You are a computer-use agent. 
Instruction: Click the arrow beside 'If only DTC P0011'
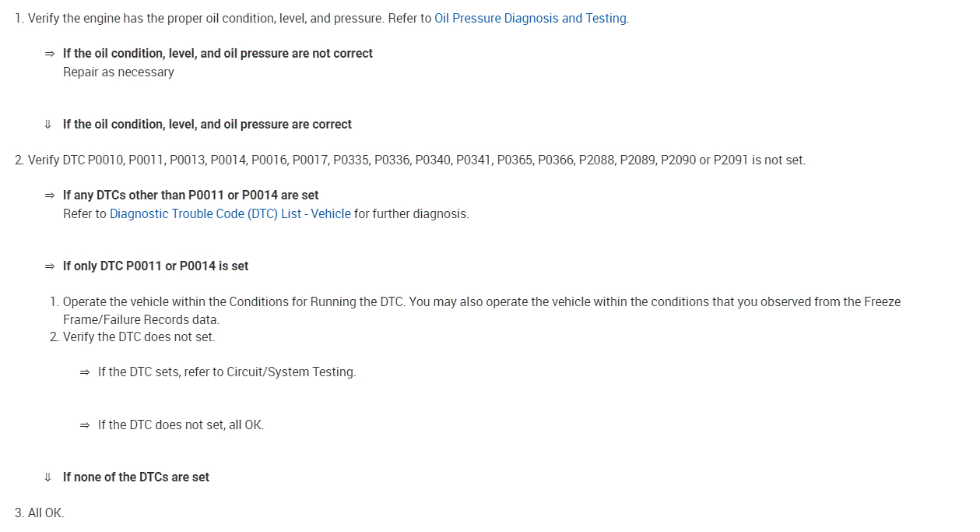coord(49,266)
